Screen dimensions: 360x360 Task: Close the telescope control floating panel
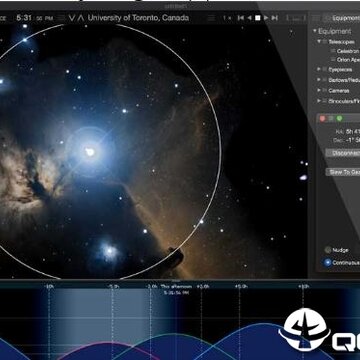coord(322,118)
